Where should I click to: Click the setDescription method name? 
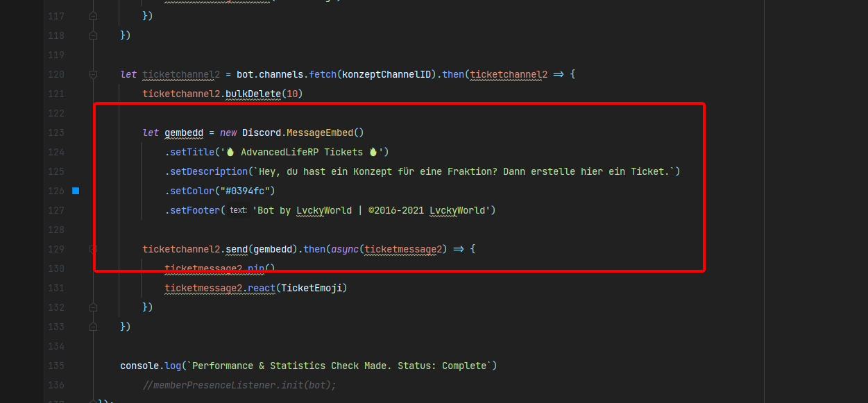[206, 171]
